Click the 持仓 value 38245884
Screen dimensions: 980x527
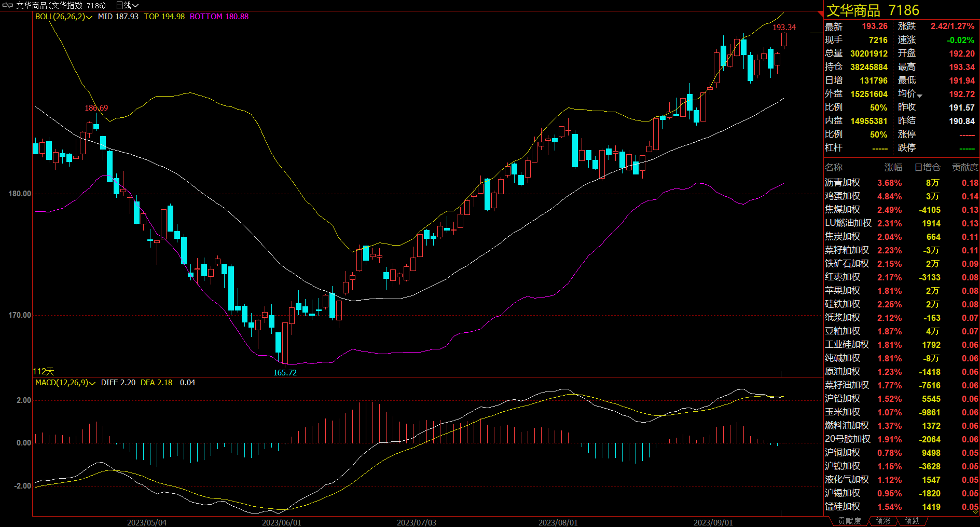pos(869,67)
